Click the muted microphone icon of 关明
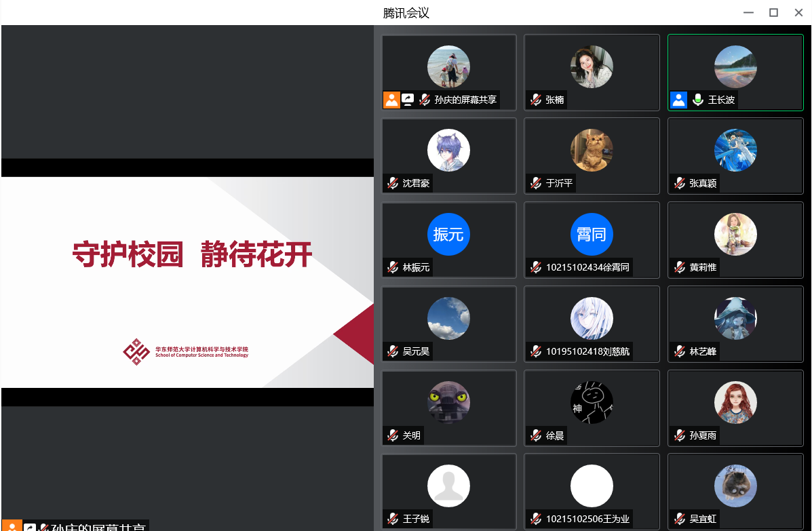 pos(393,435)
